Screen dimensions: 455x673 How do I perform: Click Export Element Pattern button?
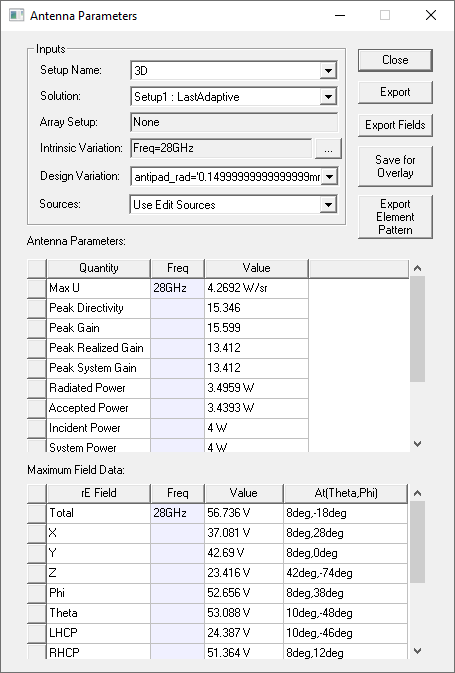click(395, 217)
